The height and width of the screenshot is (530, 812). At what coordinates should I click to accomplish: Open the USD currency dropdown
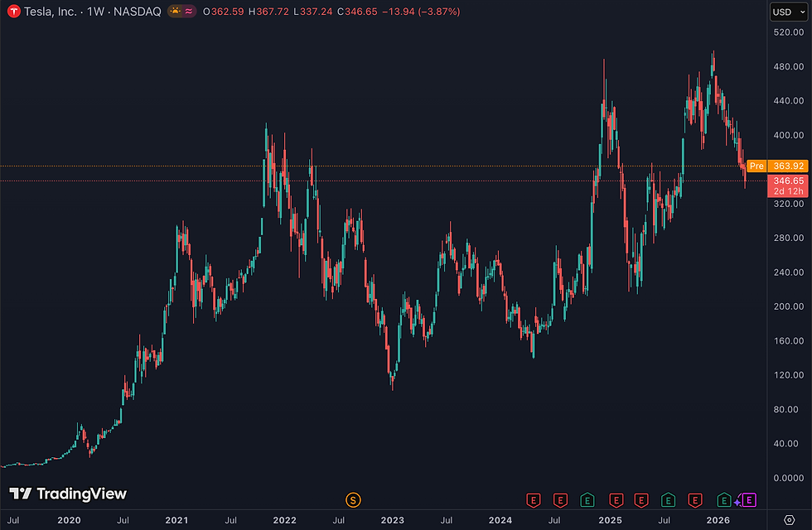click(789, 12)
